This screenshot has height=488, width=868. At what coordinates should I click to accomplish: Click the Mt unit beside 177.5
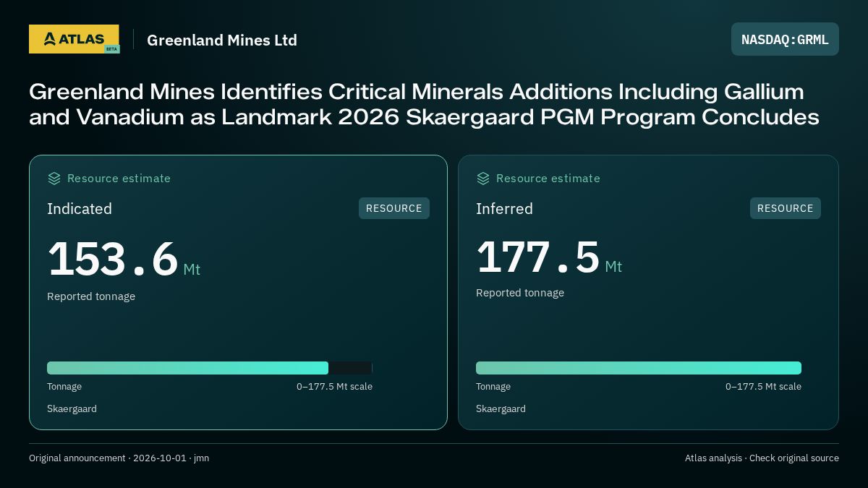coord(613,267)
